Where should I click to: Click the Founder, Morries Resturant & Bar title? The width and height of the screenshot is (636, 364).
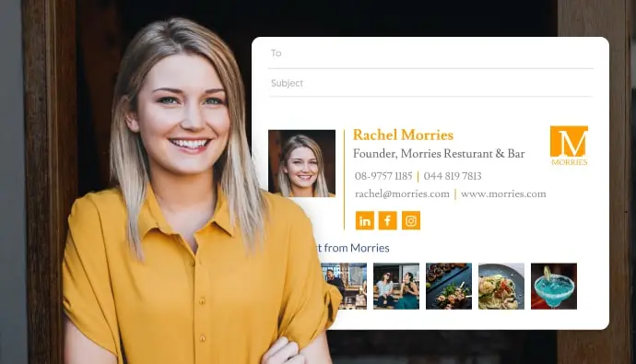439,154
